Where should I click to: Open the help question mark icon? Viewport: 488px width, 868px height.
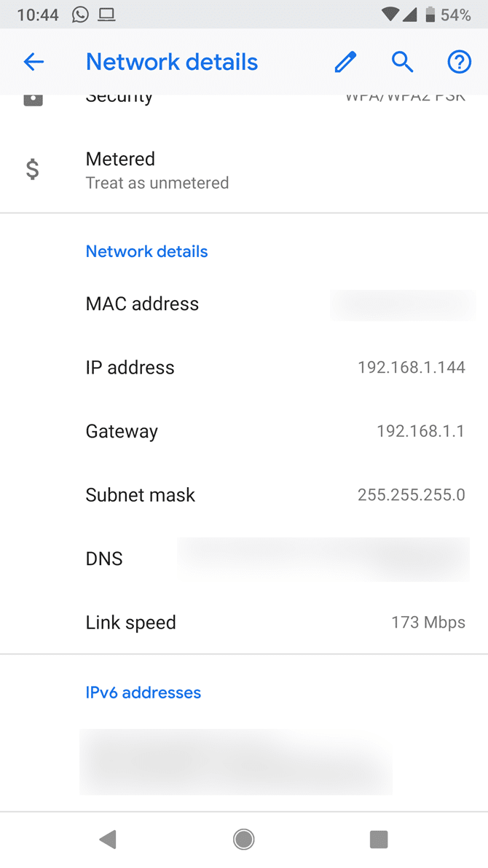pyautogui.click(x=459, y=62)
